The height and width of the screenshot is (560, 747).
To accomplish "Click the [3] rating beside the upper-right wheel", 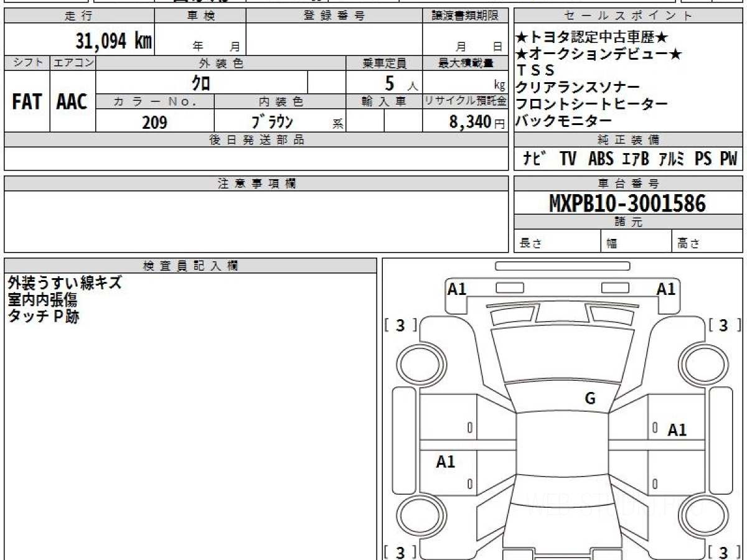I will coord(724,325).
